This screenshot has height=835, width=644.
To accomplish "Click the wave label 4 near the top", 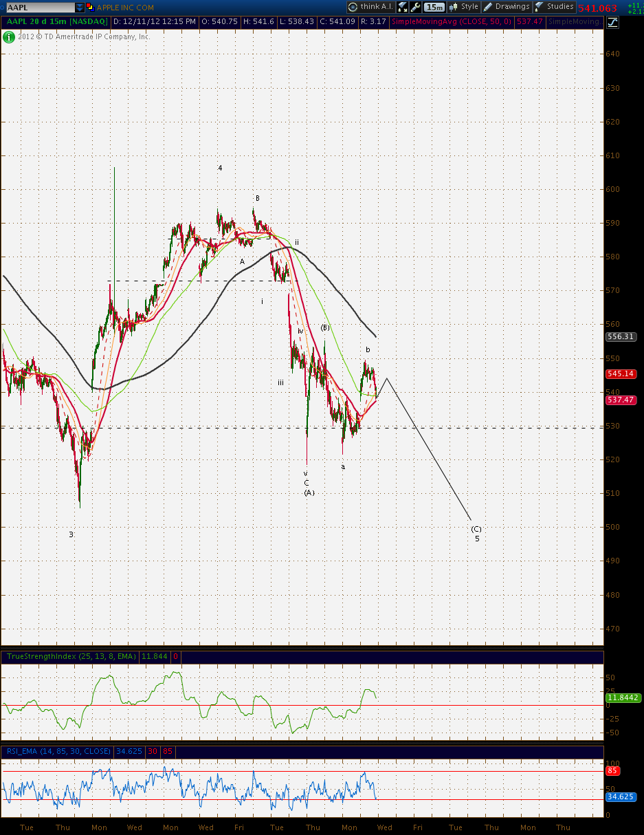I will tap(220, 168).
